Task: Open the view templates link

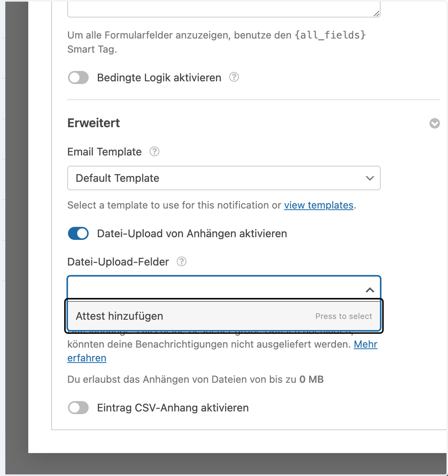Action: click(x=318, y=205)
